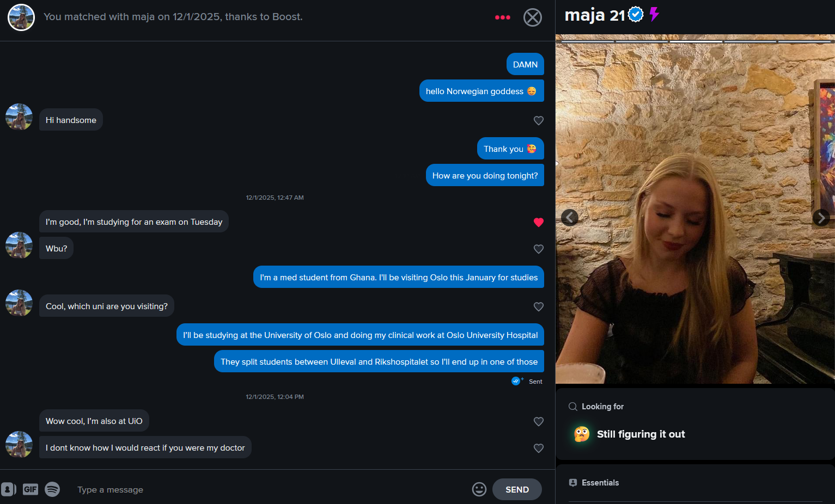Like the "Hi handsome" message
Viewport: 835px width, 504px height.
pyautogui.click(x=539, y=120)
